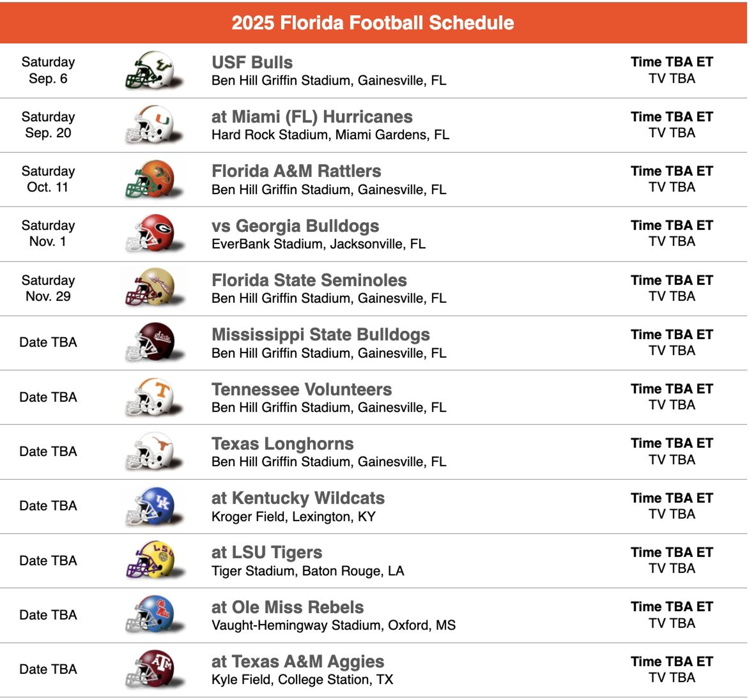The height and width of the screenshot is (700, 749).
Task: Open the at LSU Tigers link
Action: tap(267, 552)
